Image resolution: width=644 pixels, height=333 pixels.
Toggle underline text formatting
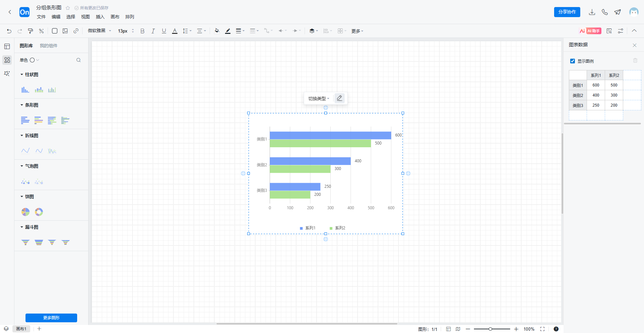[x=164, y=31]
